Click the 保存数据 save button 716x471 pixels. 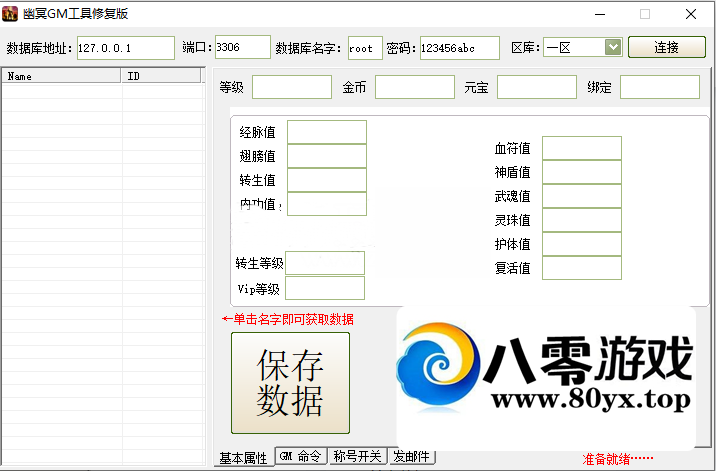point(290,383)
